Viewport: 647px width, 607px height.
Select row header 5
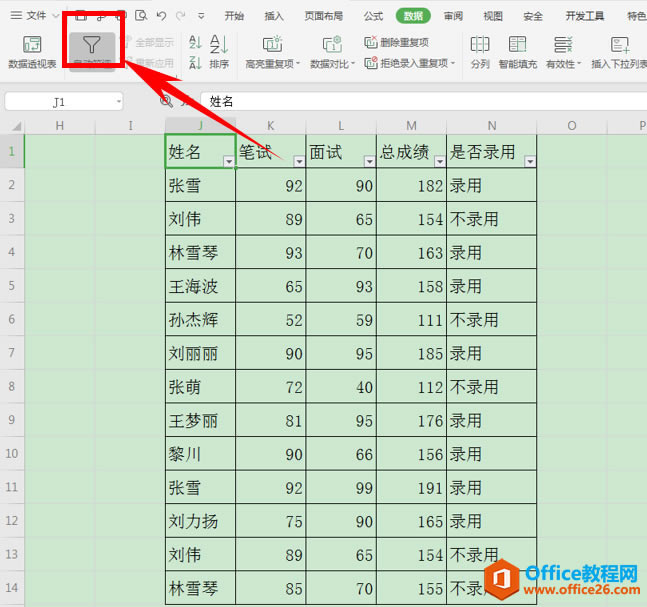[x=12, y=286]
